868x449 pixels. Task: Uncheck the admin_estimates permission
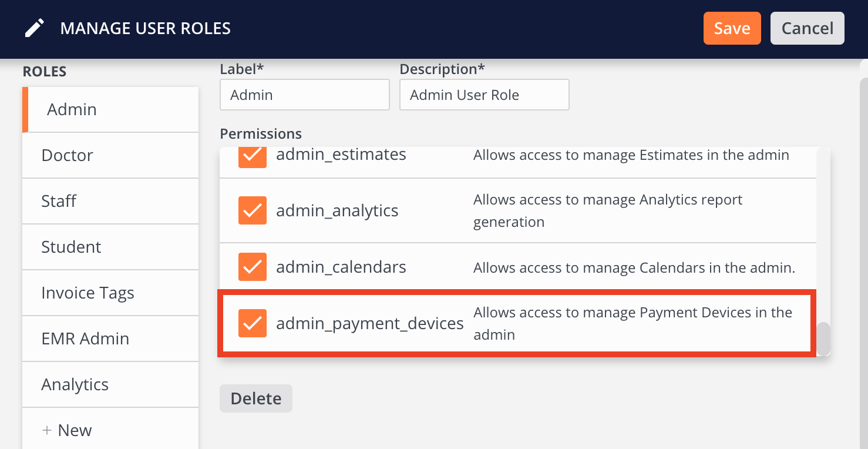[253, 156]
